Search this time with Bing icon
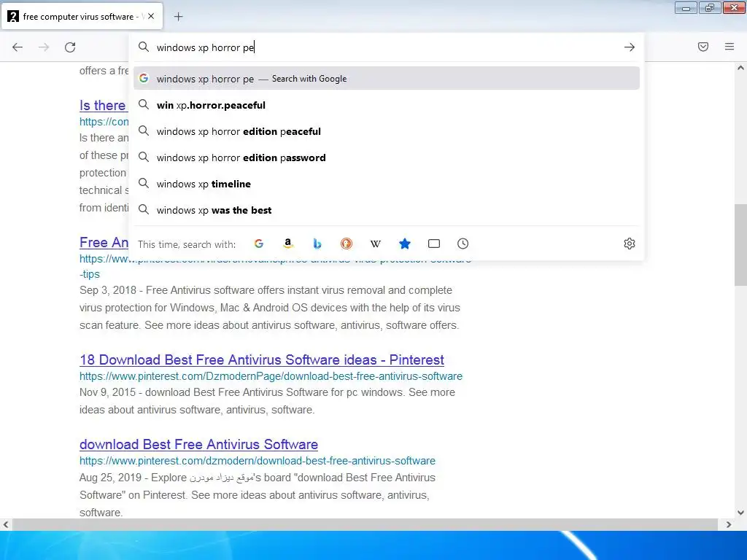Viewport: 747px width, 560px height. 317,244
